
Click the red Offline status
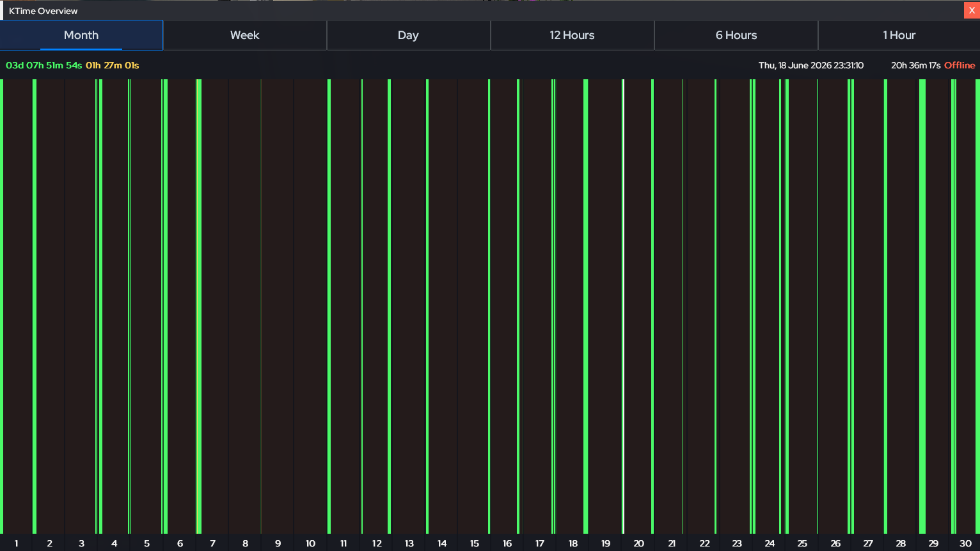[960, 65]
